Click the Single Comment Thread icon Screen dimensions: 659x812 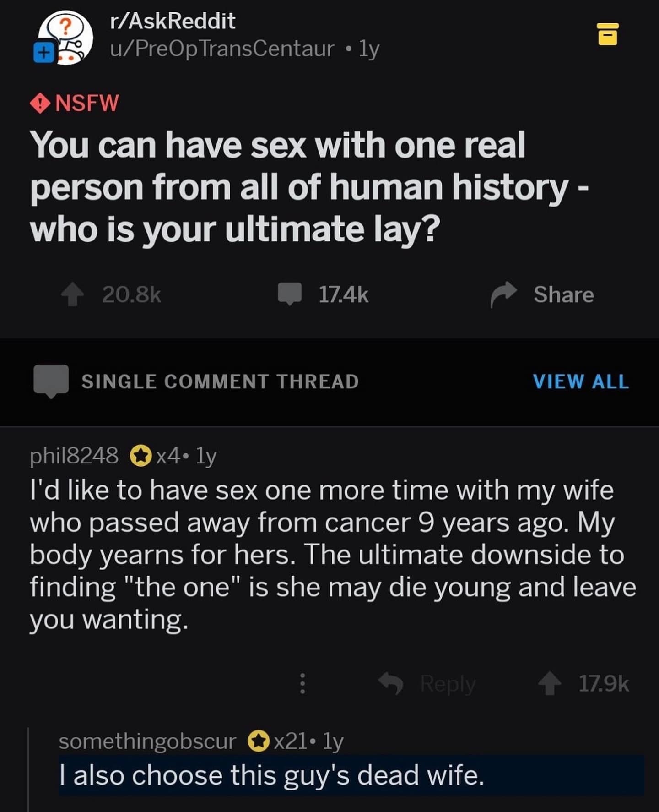[51, 381]
